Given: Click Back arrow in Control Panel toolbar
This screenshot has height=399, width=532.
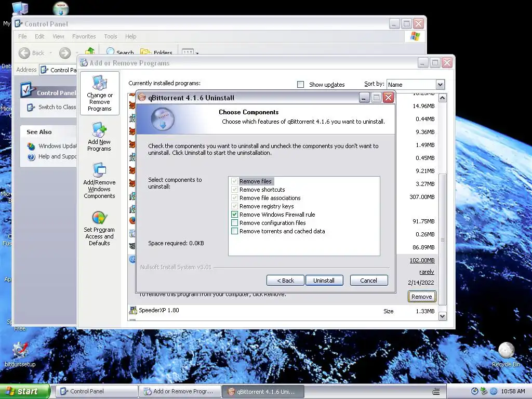Looking at the screenshot, I should point(24,53).
